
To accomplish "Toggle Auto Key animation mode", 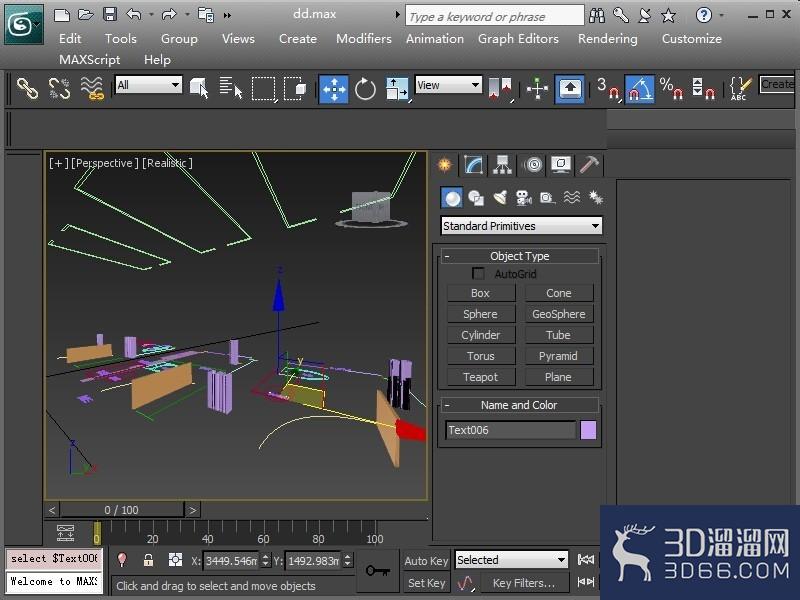I will [x=427, y=561].
